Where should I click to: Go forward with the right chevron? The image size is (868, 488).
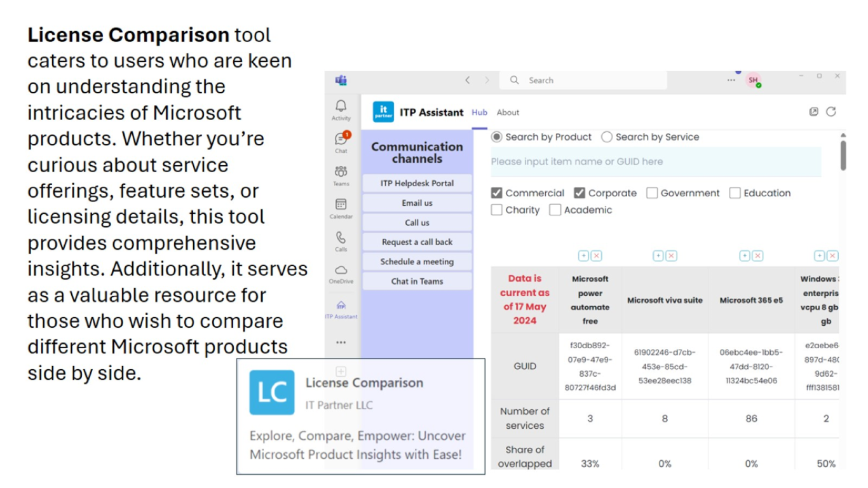tap(487, 80)
